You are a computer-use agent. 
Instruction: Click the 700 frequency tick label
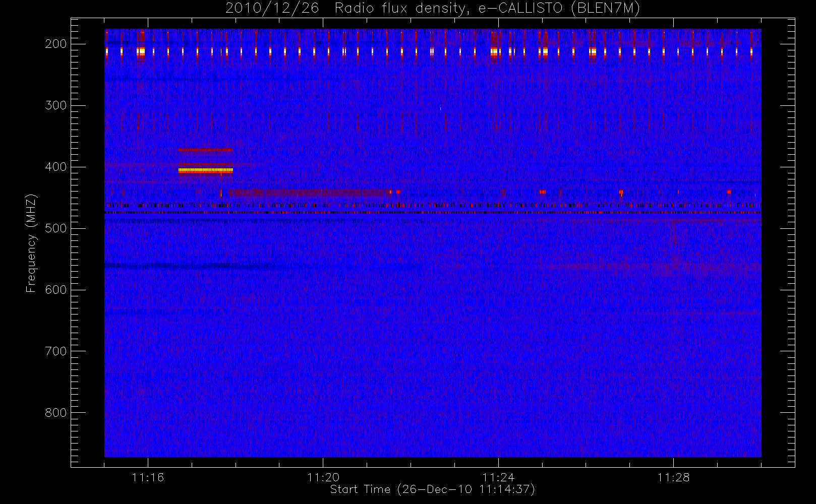point(56,351)
